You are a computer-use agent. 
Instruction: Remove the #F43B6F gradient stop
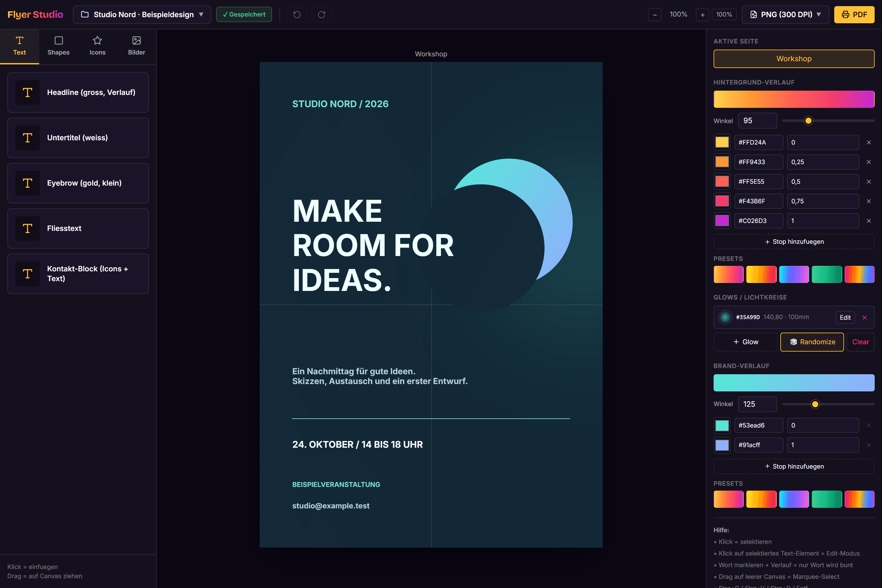pyautogui.click(x=869, y=202)
